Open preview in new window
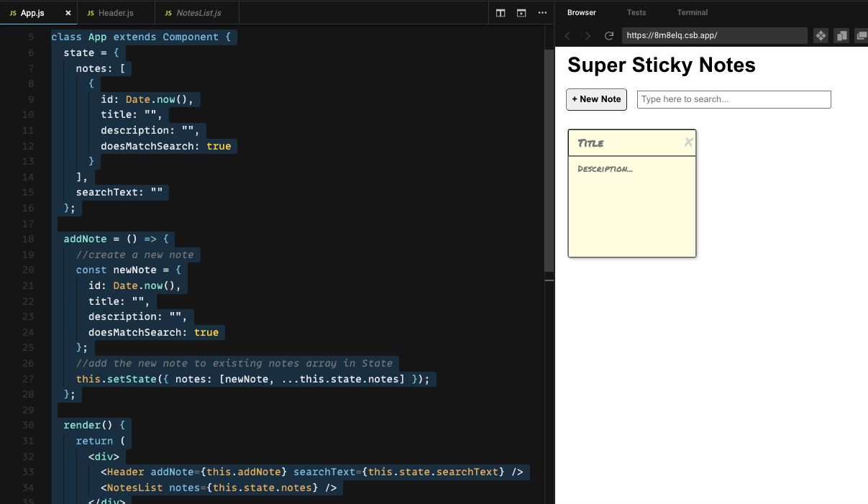Screen dimensions: 868x504 [x=862, y=35]
